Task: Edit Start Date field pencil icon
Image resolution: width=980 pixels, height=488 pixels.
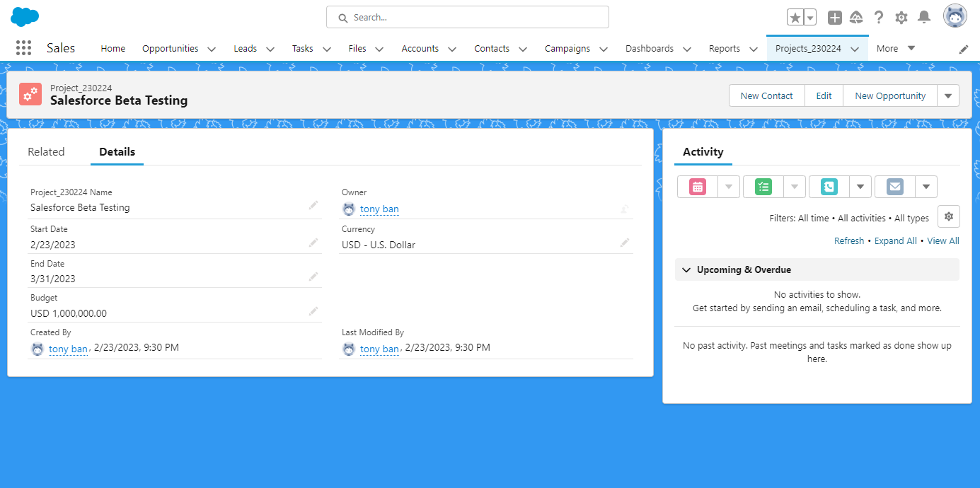Action: 313,243
